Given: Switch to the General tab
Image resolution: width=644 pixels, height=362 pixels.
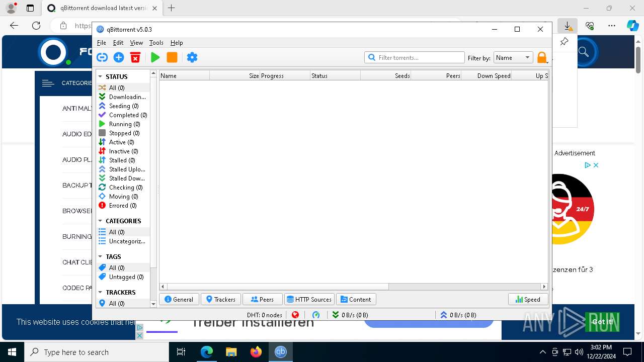Looking at the screenshot, I should tap(179, 299).
